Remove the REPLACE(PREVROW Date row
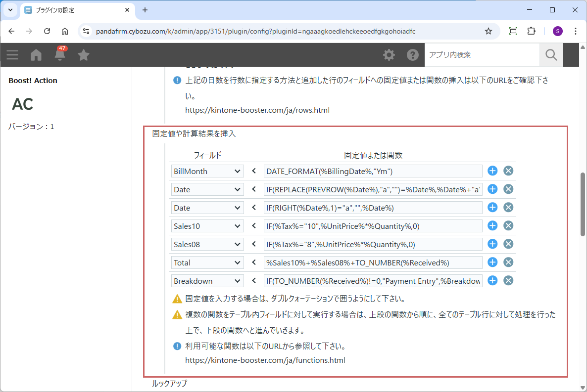Viewport: 587px width, 392px height. pyautogui.click(x=508, y=189)
